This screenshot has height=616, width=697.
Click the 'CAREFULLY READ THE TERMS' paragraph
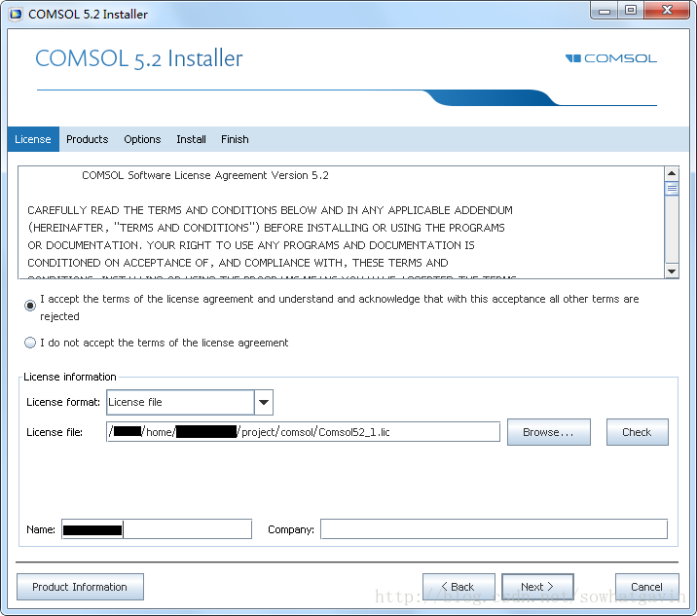click(272, 236)
